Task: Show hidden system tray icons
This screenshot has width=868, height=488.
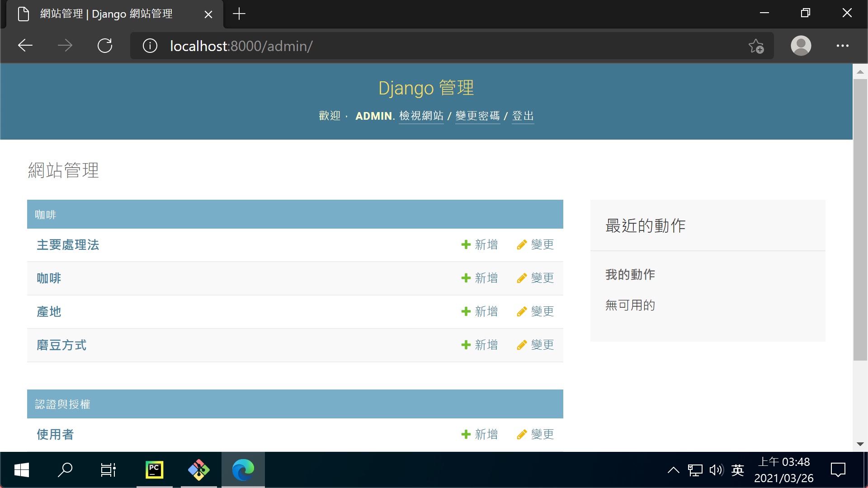Action: click(x=674, y=470)
